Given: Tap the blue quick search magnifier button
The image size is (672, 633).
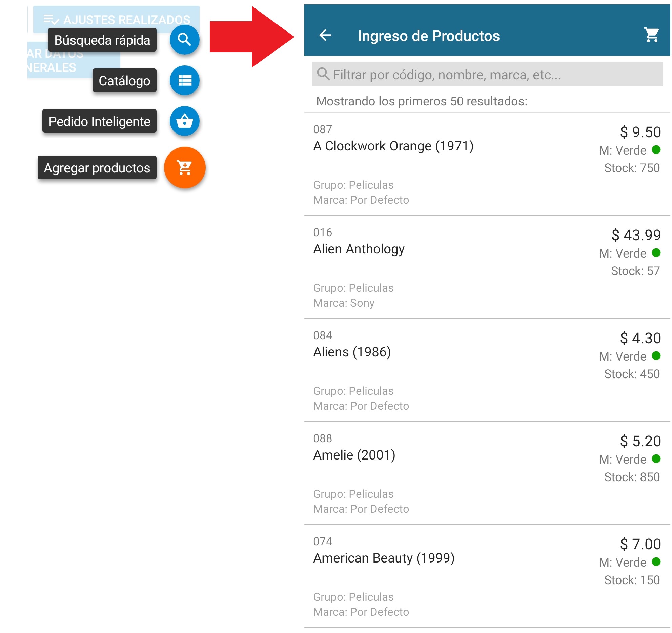Looking at the screenshot, I should (184, 40).
